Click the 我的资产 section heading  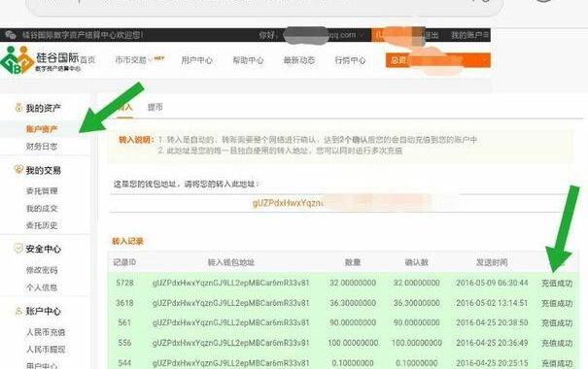43,108
